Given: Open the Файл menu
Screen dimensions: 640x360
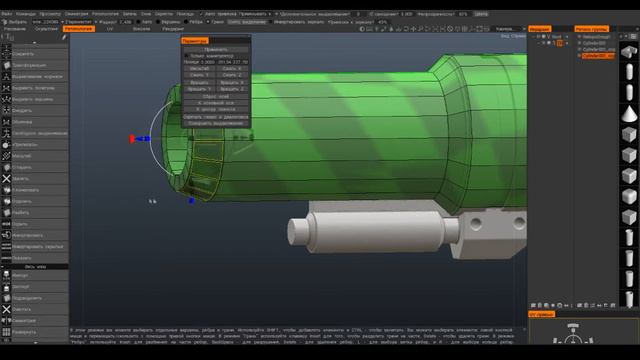Looking at the screenshot, I should click(x=7, y=14).
